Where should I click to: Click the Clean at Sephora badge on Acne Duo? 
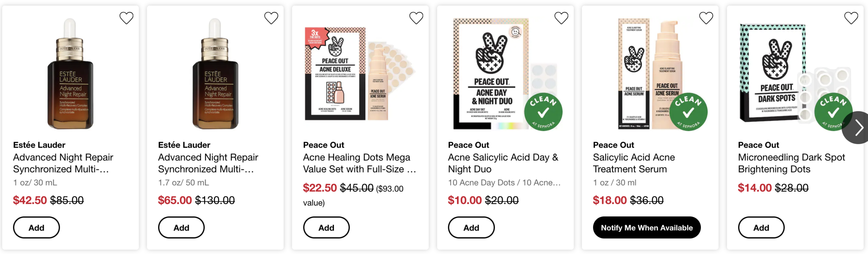(x=543, y=112)
